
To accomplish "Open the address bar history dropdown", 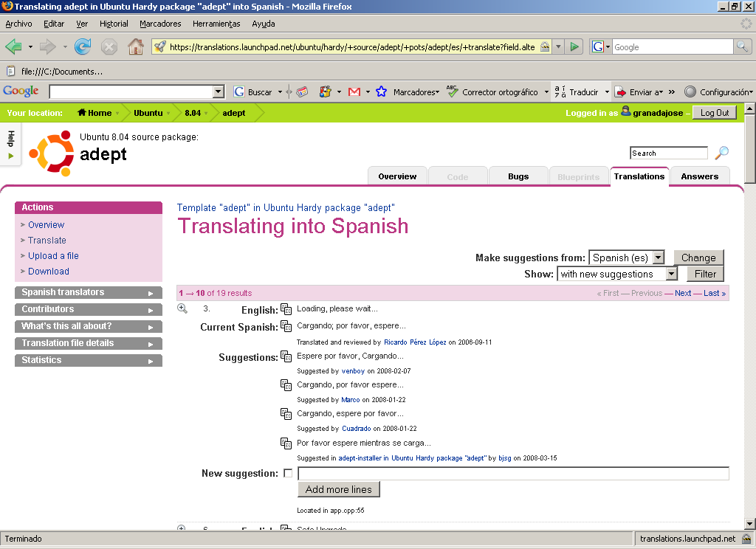I will tap(558, 46).
